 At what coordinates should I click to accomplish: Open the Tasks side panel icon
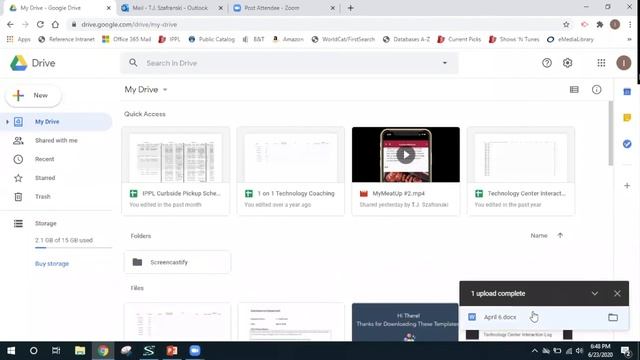tap(627, 144)
